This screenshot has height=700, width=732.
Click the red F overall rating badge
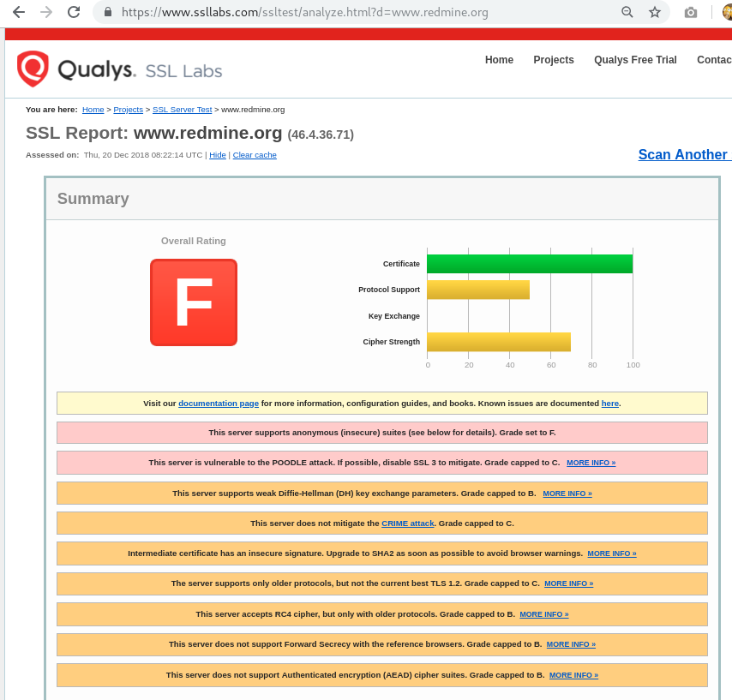pyautogui.click(x=194, y=302)
